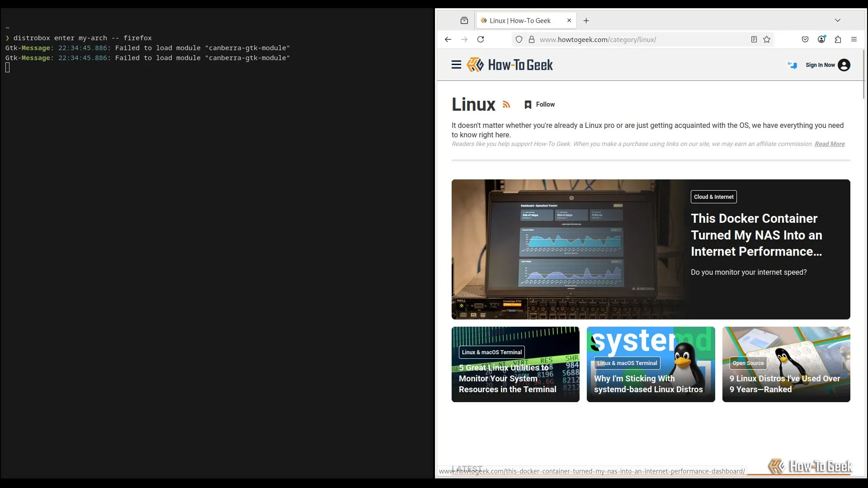Screen dimensions: 868x488
Task: Open the Firefox application menu
Action: 854,39
